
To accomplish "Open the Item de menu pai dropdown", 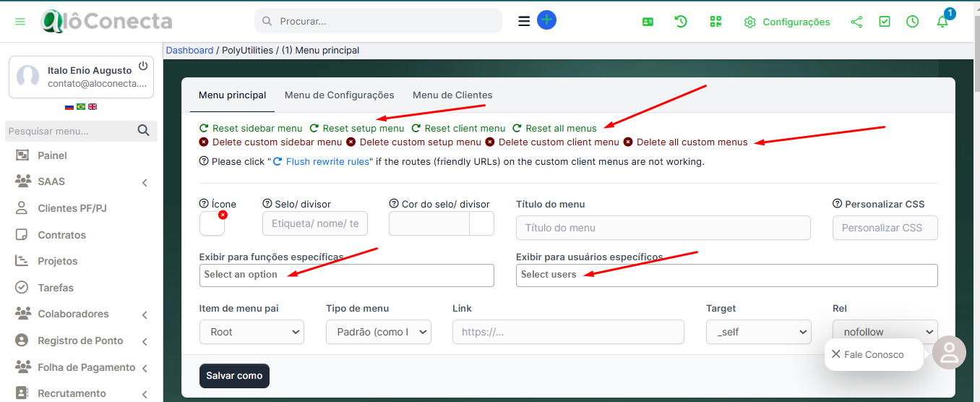I will point(252,332).
